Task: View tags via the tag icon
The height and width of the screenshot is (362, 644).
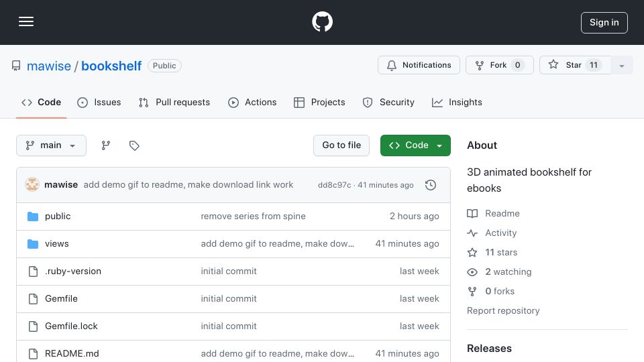Action: pyautogui.click(x=134, y=145)
